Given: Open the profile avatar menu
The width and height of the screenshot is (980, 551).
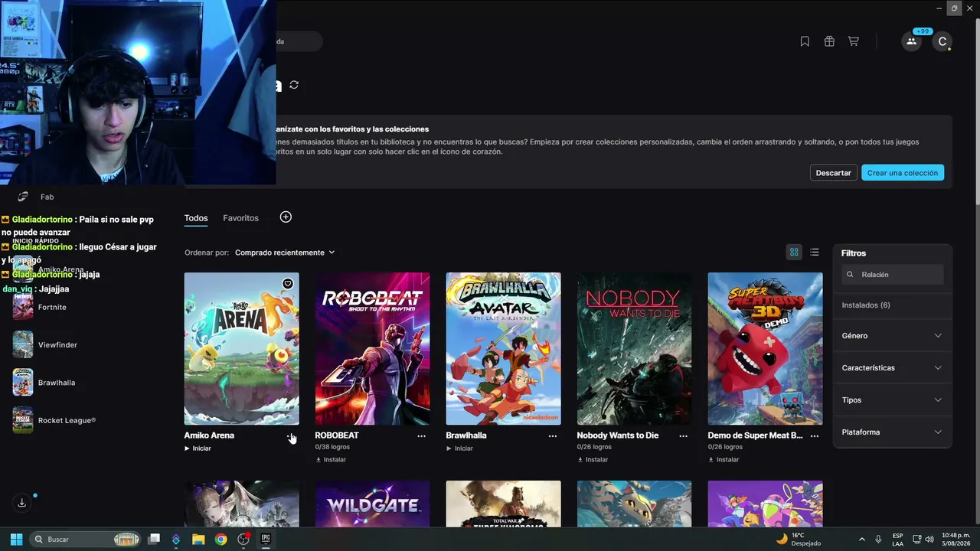Looking at the screenshot, I should point(942,41).
